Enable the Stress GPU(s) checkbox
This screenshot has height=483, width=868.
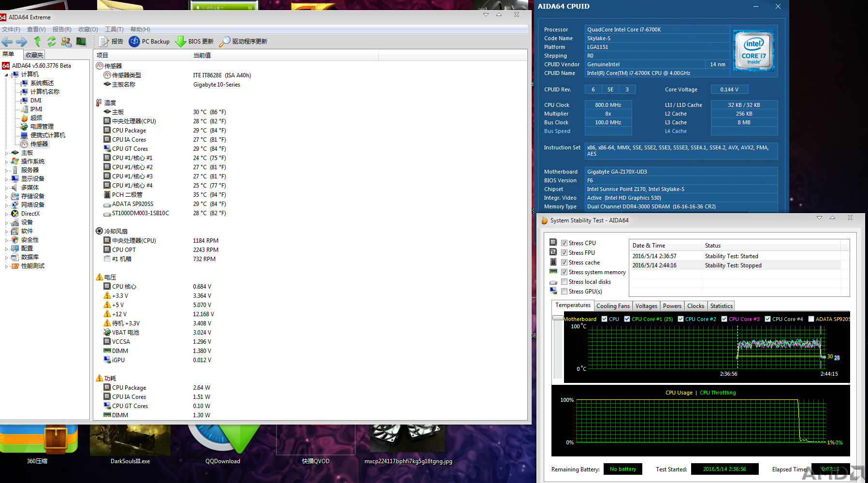click(x=564, y=292)
